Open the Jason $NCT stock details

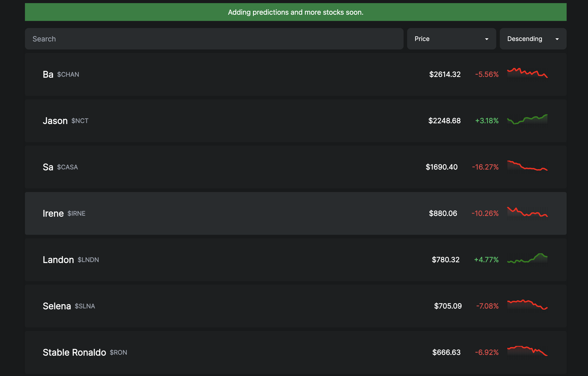[x=293, y=121]
